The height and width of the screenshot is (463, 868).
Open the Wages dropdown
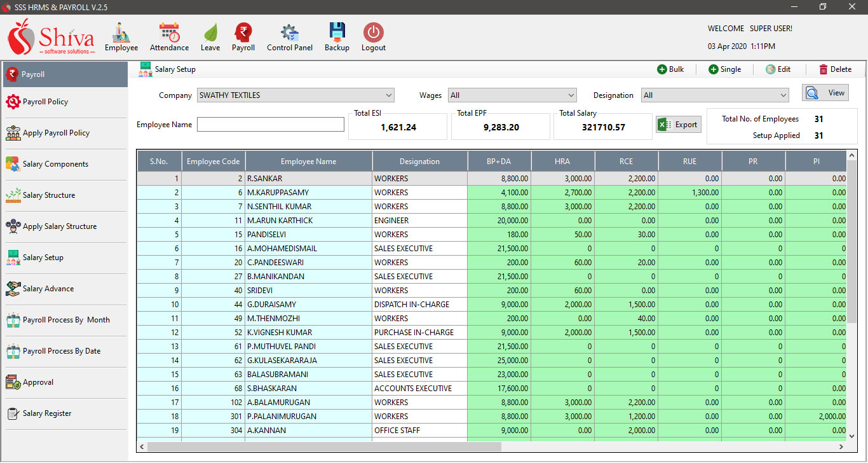pyautogui.click(x=512, y=95)
